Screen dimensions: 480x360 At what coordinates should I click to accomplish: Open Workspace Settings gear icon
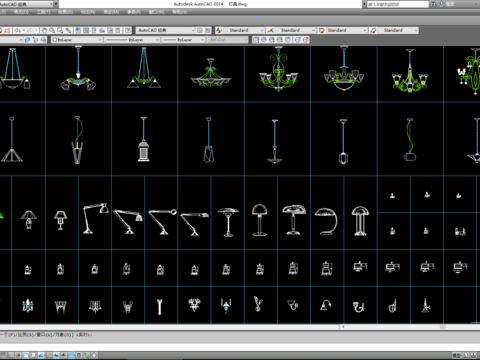(200, 30)
